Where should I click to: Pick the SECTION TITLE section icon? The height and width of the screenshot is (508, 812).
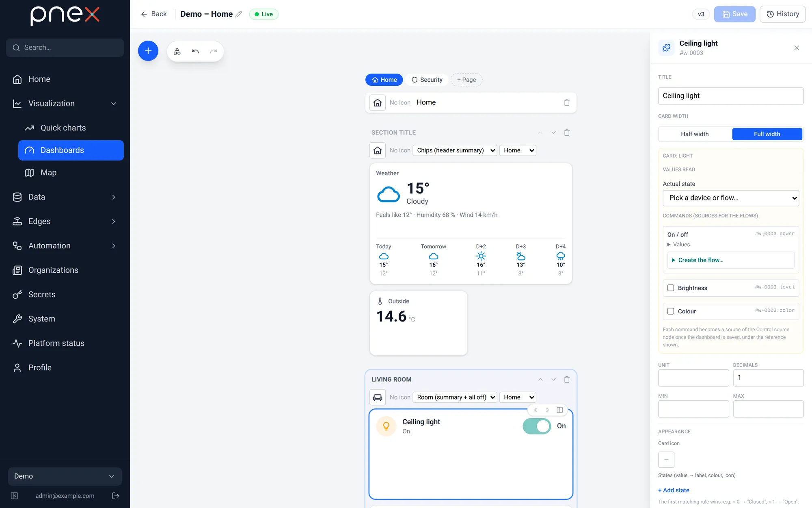click(378, 150)
